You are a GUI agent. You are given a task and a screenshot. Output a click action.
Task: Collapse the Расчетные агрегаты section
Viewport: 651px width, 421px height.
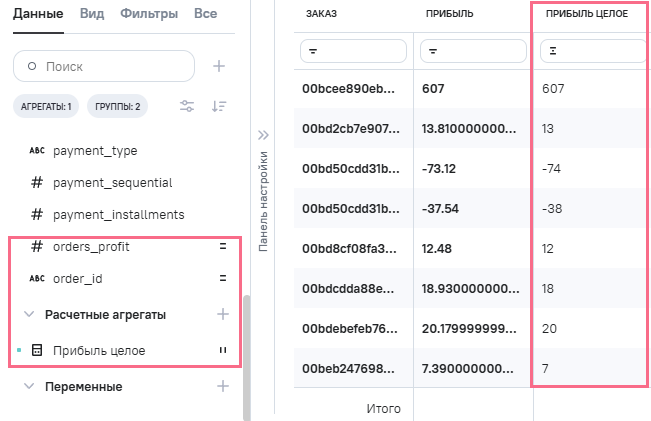28,314
